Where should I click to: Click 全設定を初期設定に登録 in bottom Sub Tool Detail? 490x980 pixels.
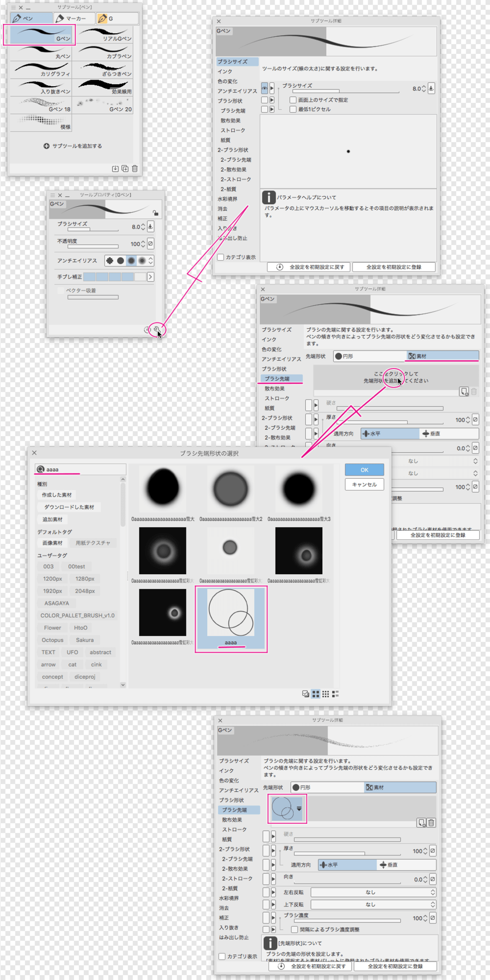[396, 966]
